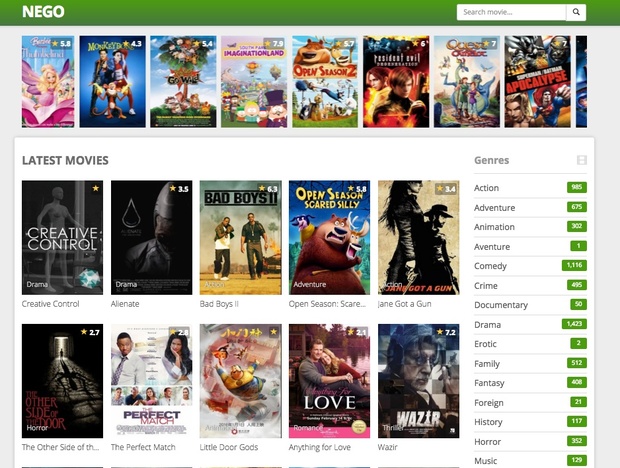Open the Monkeybone poster in carousel

coord(112,82)
